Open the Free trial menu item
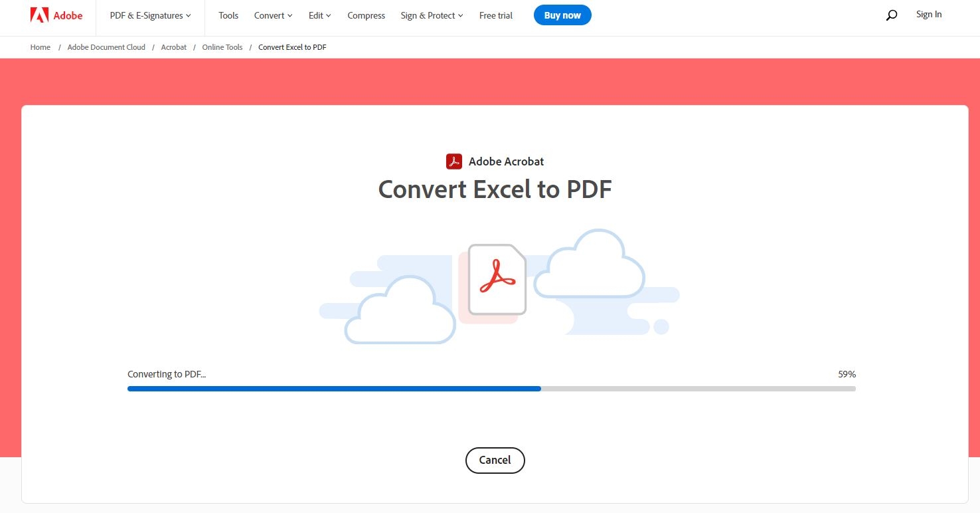This screenshot has height=513, width=980. [496, 15]
